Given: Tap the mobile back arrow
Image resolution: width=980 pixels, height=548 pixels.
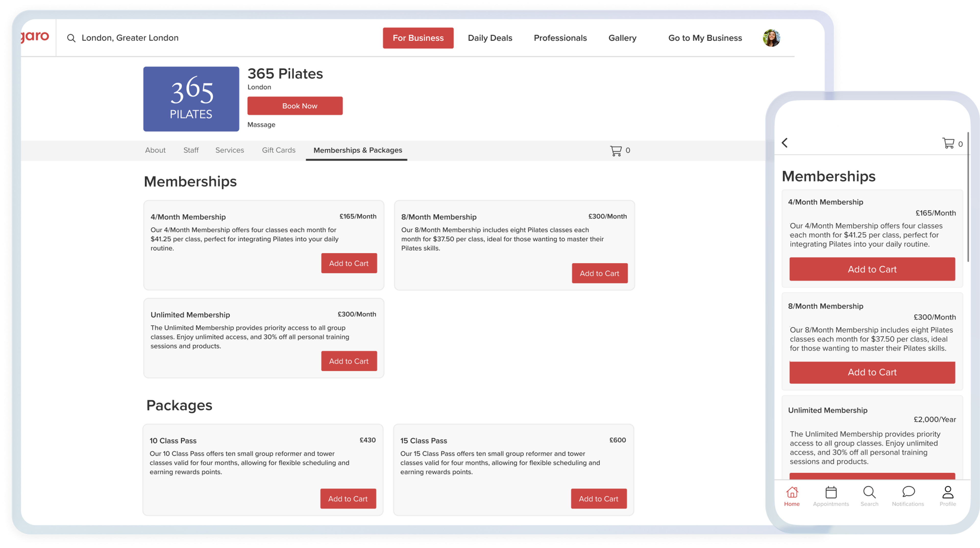Looking at the screenshot, I should pyautogui.click(x=785, y=143).
